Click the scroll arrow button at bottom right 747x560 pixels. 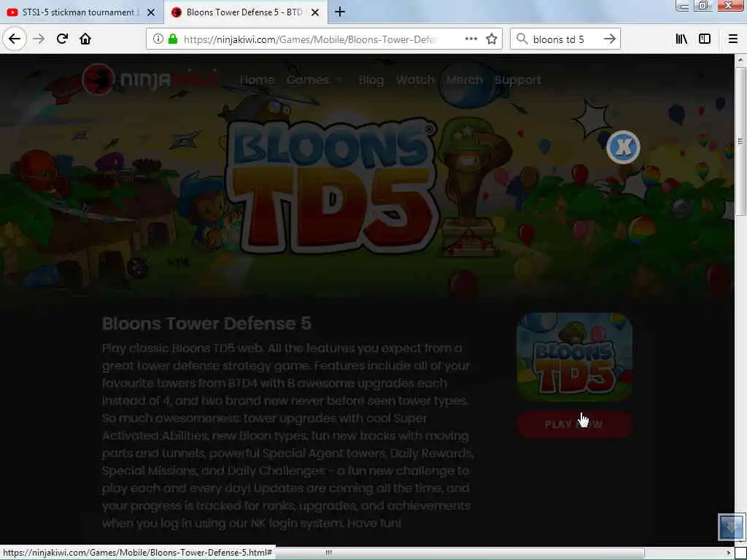click(x=731, y=526)
